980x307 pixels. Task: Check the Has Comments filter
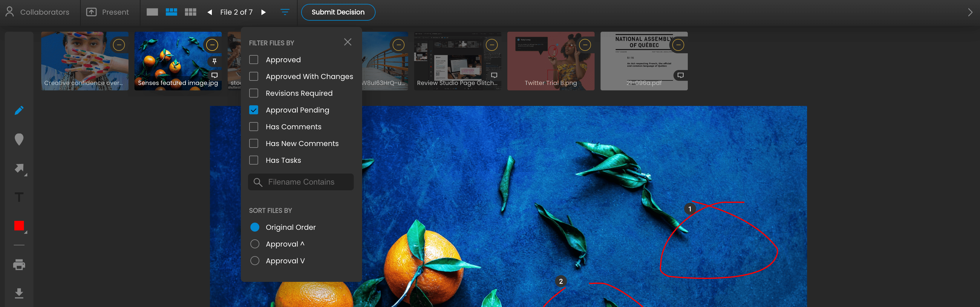(254, 127)
